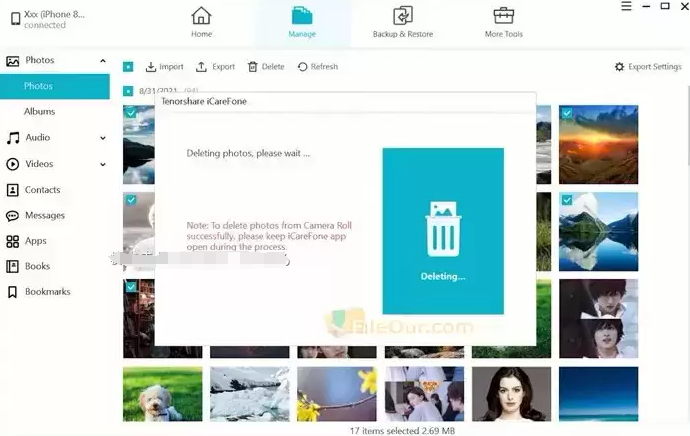The height and width of the screenshot is (436, 690).
Task: Select the sunset landscape thumbnail
Action: coord(598,144)
